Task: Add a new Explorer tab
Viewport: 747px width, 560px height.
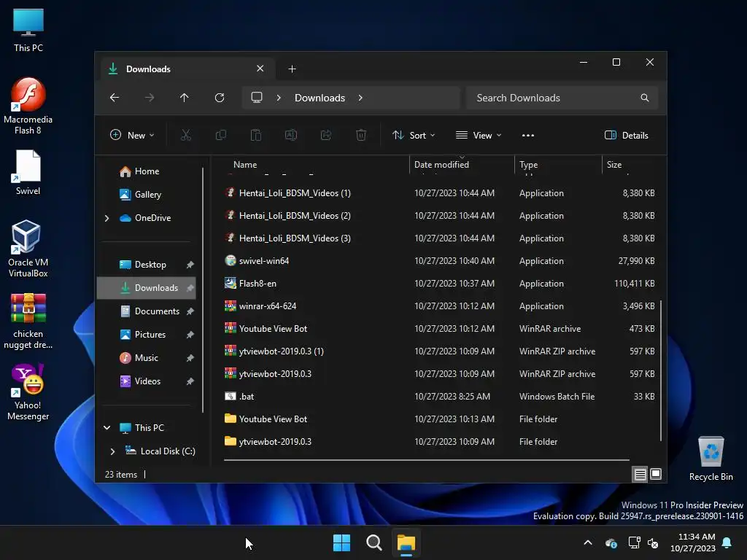Action: point(292,69)
